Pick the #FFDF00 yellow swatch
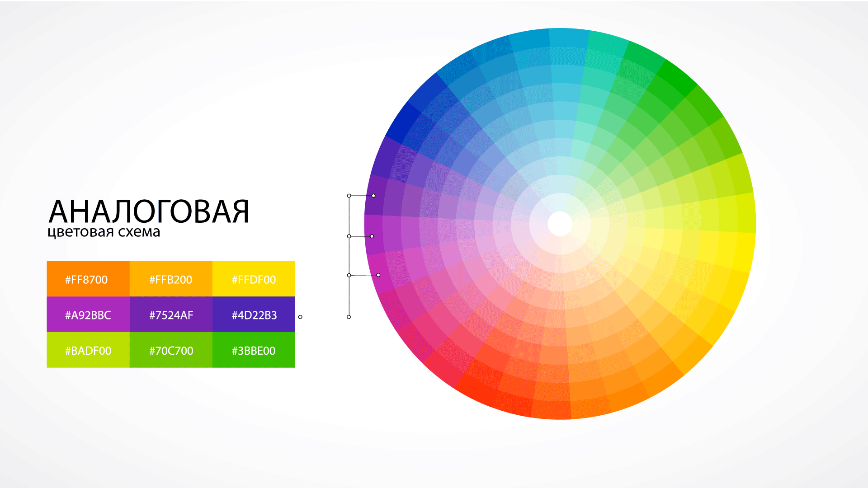868x488 pixels. click(254, 279)
